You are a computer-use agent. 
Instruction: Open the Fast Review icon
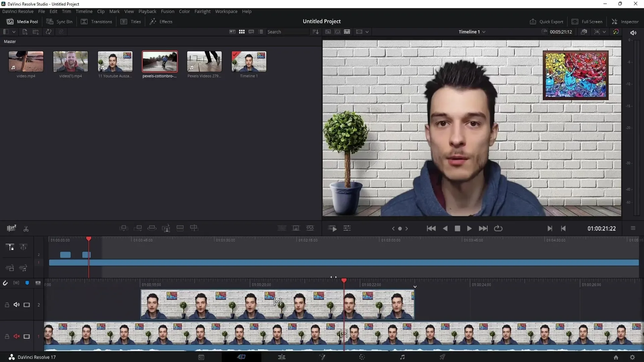point(332,229)
